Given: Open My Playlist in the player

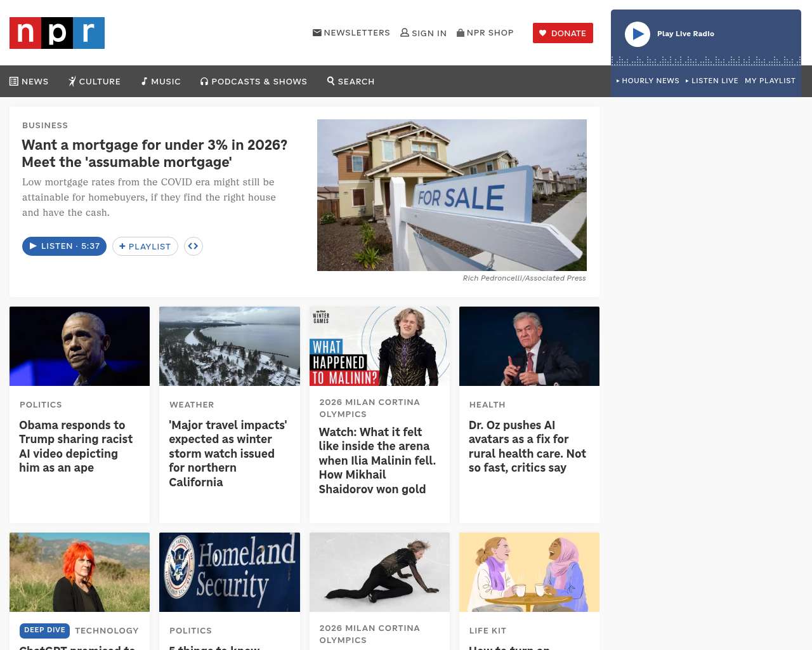Looking at the screenshot, I should pyautogui.click(x=770, y=81).
